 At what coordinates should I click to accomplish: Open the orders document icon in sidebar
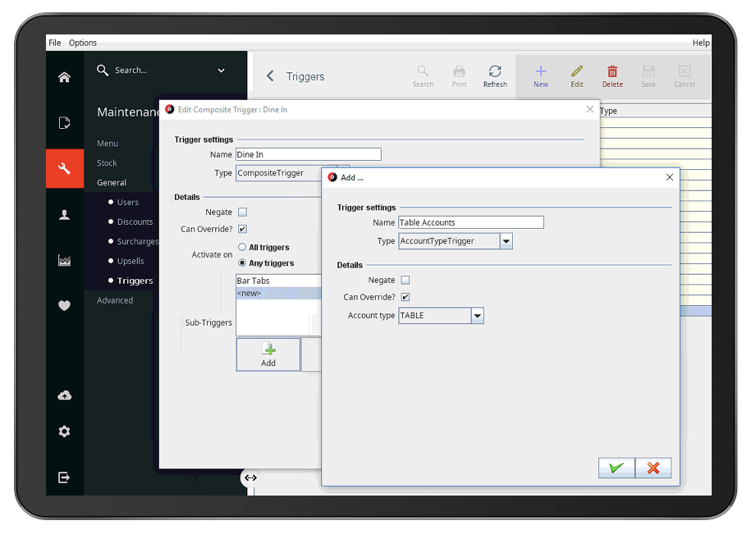[x=64, y=123]
